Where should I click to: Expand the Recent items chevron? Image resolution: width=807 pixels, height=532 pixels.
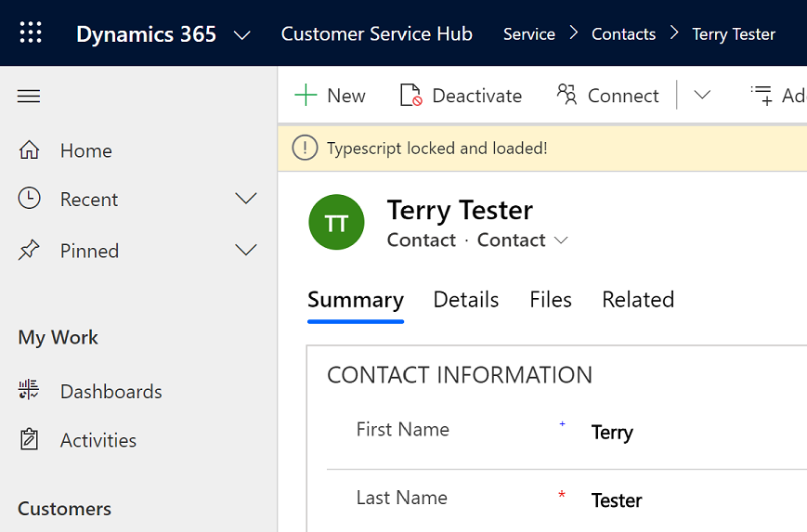click(x=246, y=199)
